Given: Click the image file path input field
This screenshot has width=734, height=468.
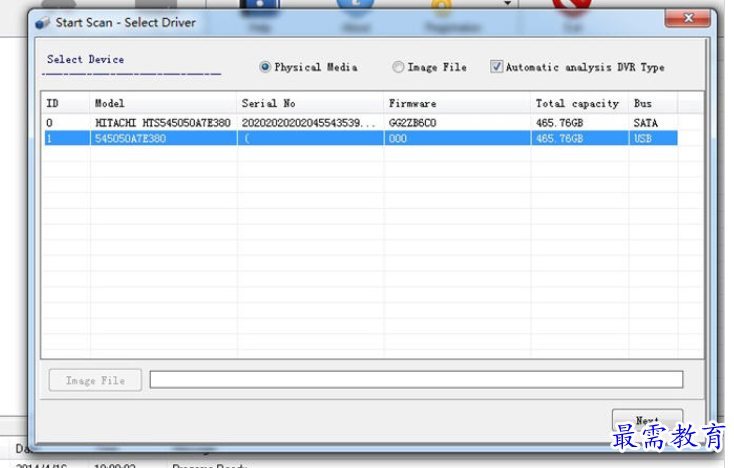Looking at the screenshot, I should (416, 379).
